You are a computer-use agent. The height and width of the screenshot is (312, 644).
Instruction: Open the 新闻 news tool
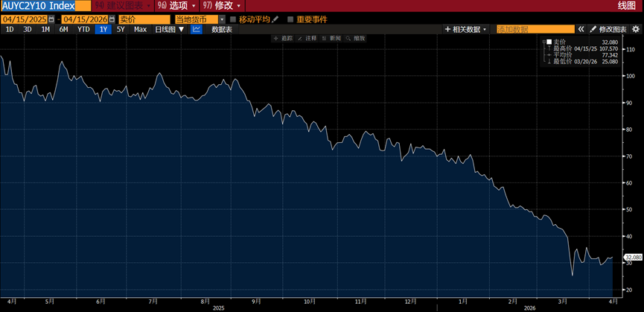(331, 38)
